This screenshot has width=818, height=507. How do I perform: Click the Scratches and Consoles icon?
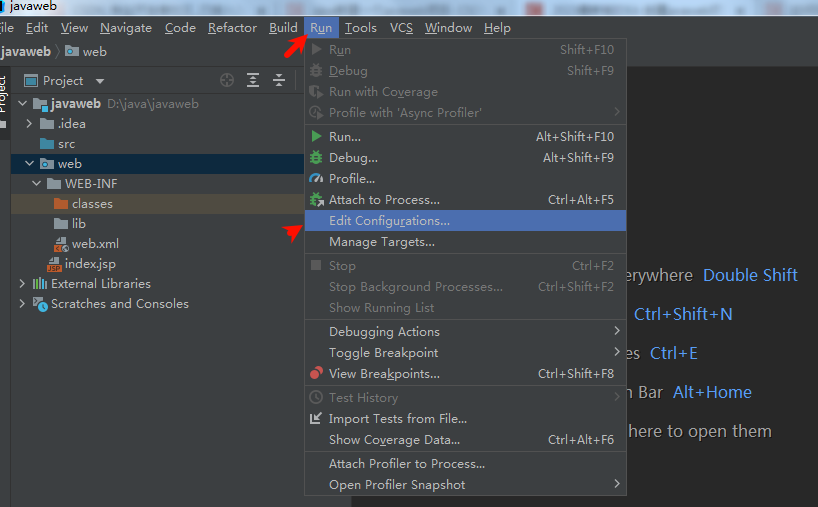[x=40, y=304]
